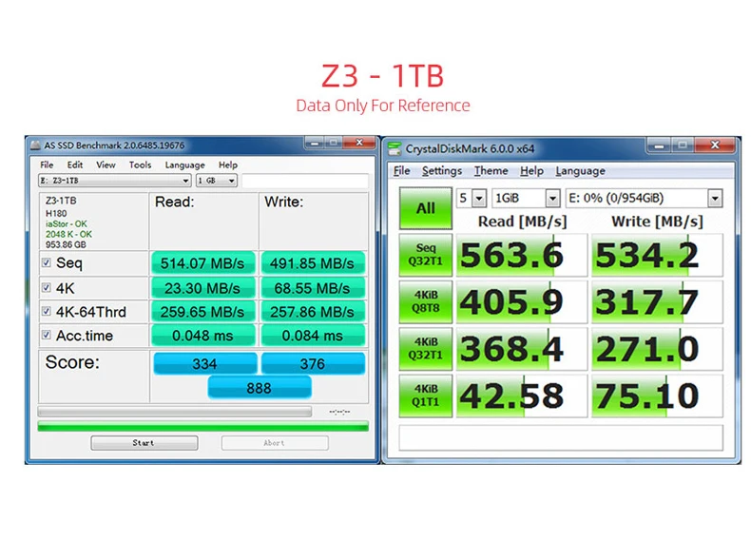The image size is (751, 560).
Task: Click the gray progress bar above the green one
Action: pyautogui.click(x=175, y=412)
